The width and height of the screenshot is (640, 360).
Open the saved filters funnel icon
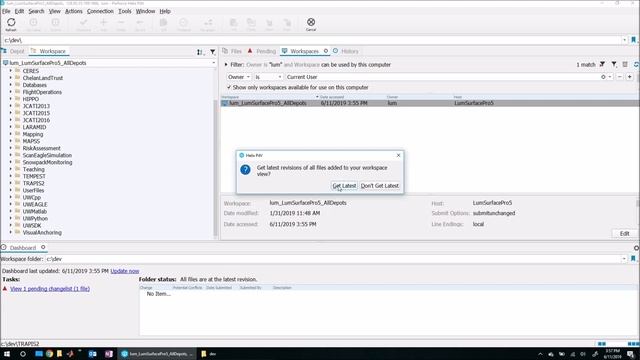pyautogui.click(x=614, y=64)
